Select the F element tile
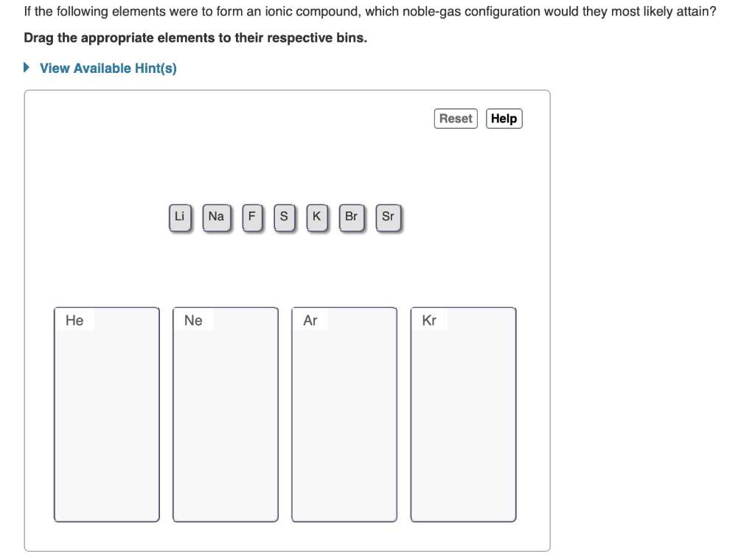The width and height of the screenshot is (755, 560). pyautogui.click(x=251, y=217)
